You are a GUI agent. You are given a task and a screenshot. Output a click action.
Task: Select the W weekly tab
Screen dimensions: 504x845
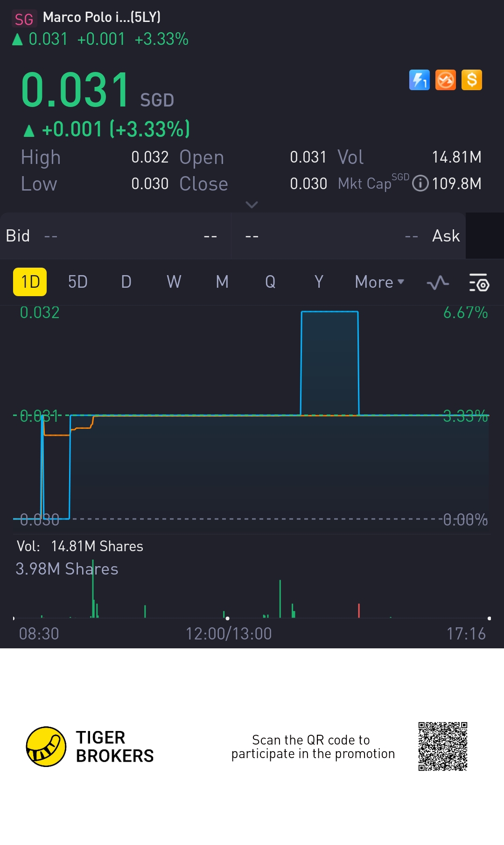(174, 282)
